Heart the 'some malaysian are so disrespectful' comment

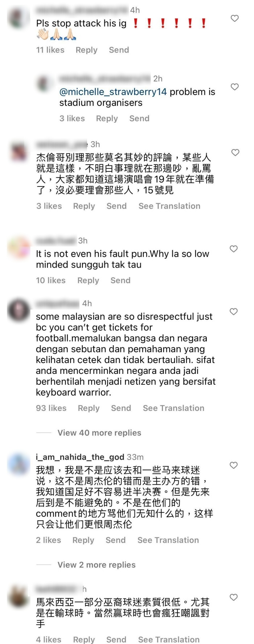click(x=234, y=311)
